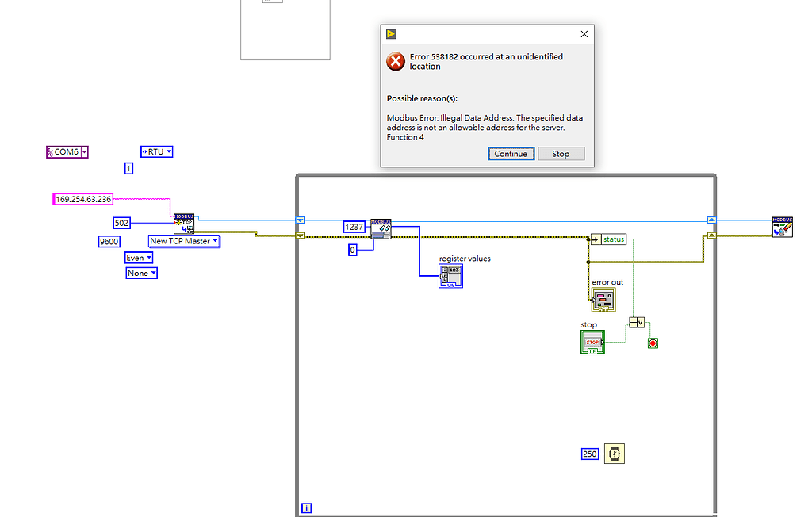Click the COM6 VISA resource control icon
The width and height of the screenshot is (812, 517).
coord(67,151)
